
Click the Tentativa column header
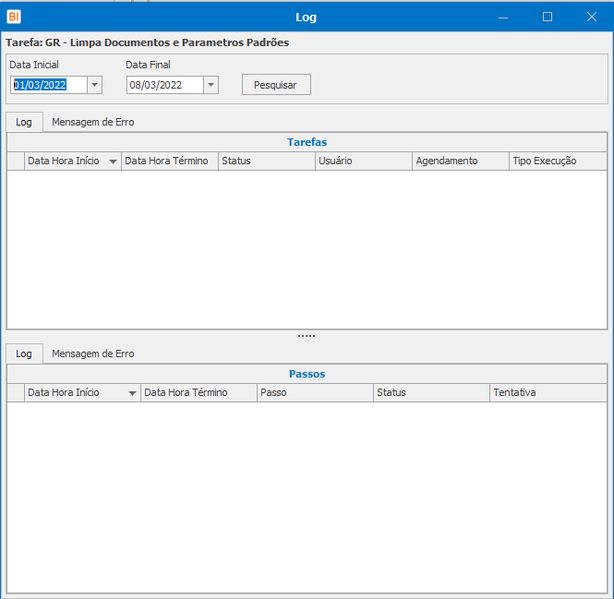click(549, 392)
